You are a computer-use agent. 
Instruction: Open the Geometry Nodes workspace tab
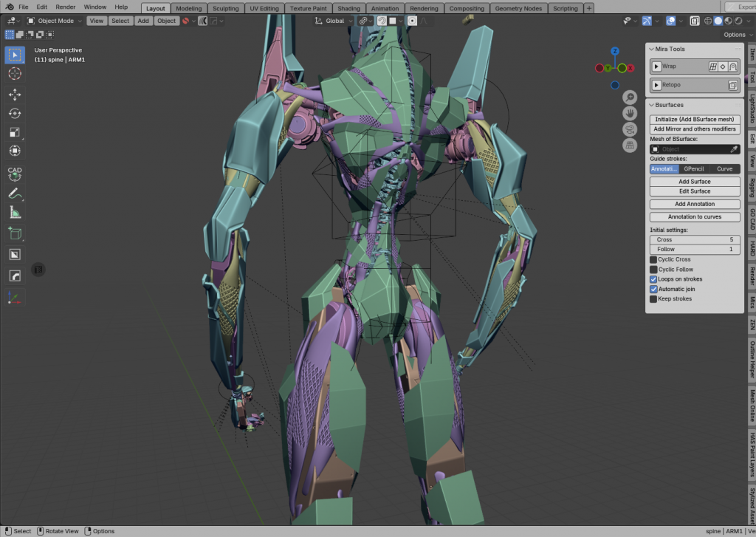point(518,8)
